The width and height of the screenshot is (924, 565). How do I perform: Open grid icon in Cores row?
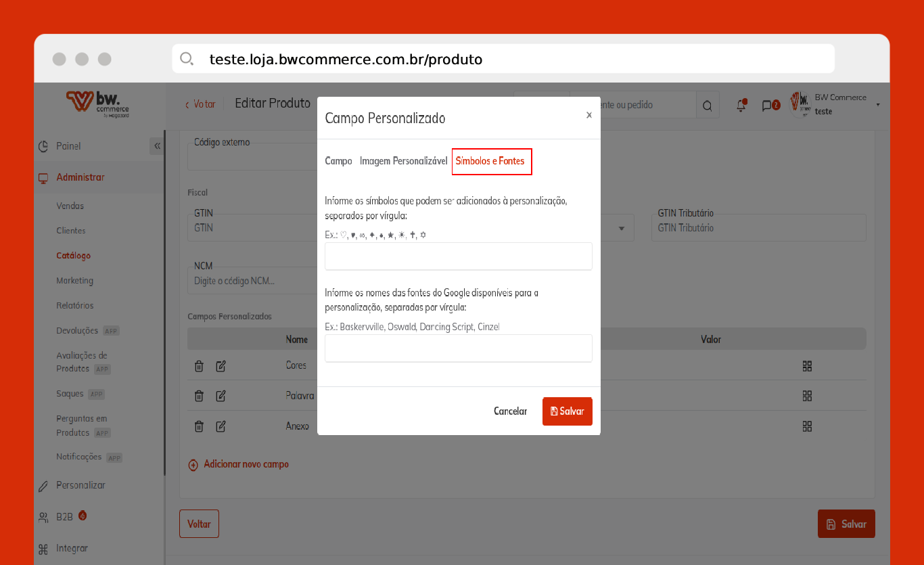click(x=806, y=366)
